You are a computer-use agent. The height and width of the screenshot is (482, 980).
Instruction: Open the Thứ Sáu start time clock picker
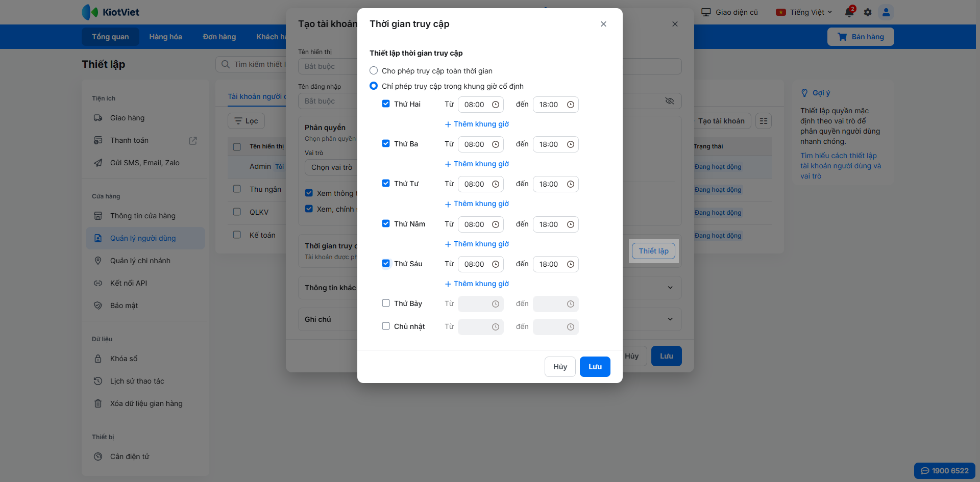pyautogui.click(x=496, y=264)
